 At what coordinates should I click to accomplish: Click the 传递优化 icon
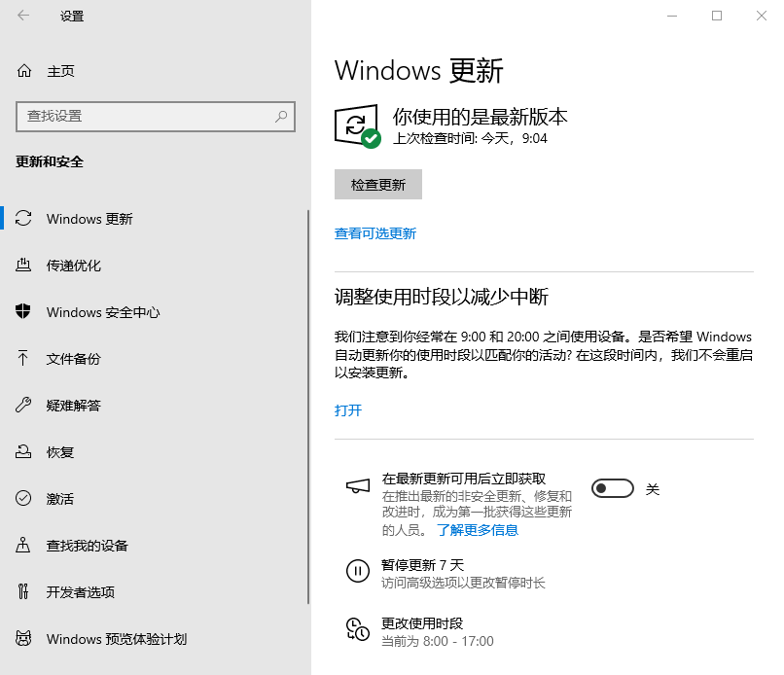(23, 265)
